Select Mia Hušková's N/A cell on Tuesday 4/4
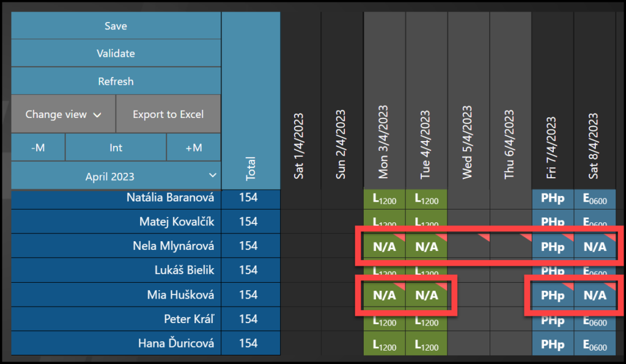The height and width of the screenshot is (364, 626). pos(427,296)
